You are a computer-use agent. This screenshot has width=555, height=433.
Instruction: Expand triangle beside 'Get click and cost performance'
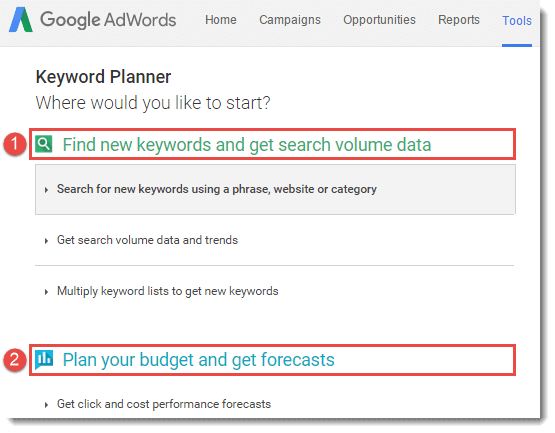click(x=46, y=405)
